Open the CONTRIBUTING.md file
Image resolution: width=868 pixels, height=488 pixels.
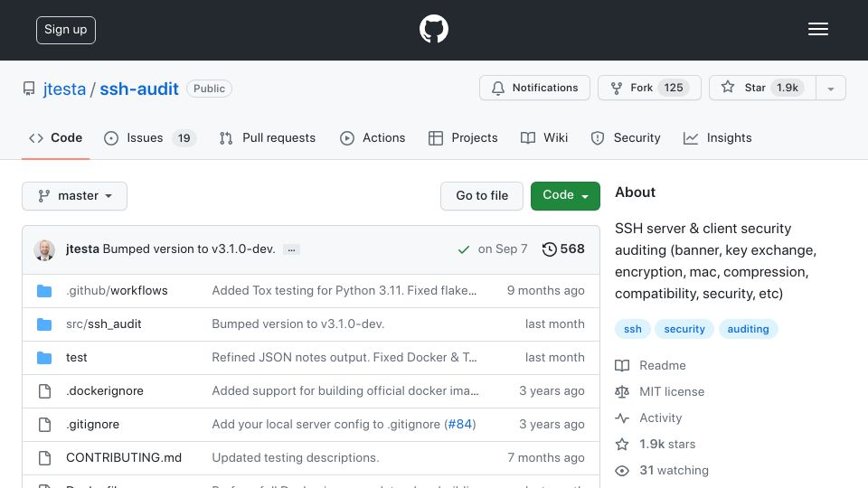coord(124,457)
